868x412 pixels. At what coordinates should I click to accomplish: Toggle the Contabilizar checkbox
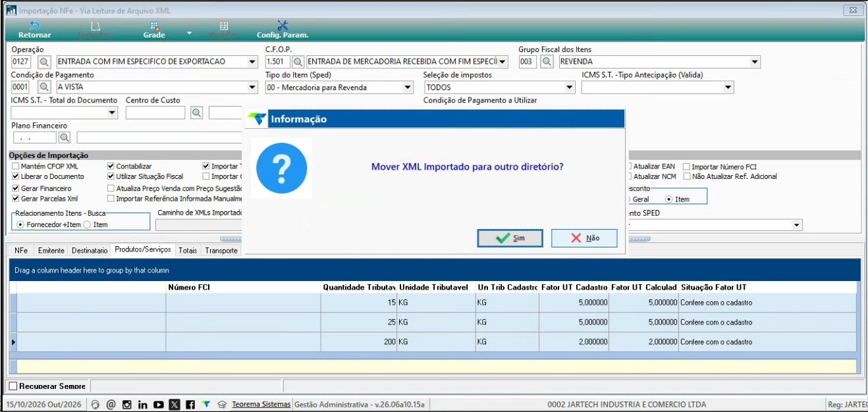click(x=111, y=167)
